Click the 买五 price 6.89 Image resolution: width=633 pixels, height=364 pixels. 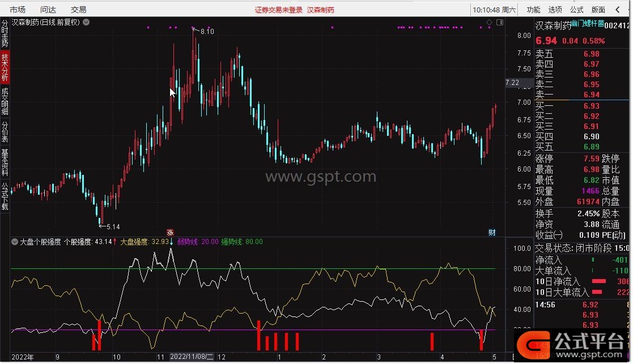592,147
